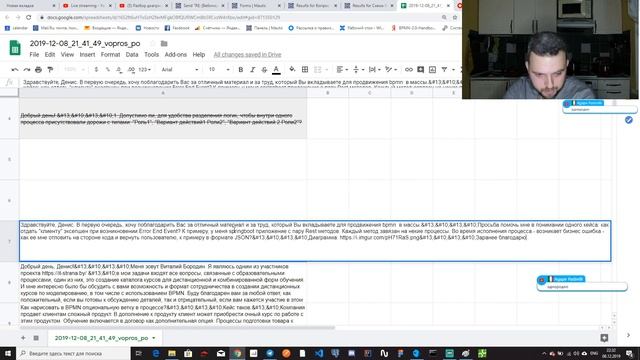The image size is (640, 360).
Task: Click the browser address bar
Action: 241,18
